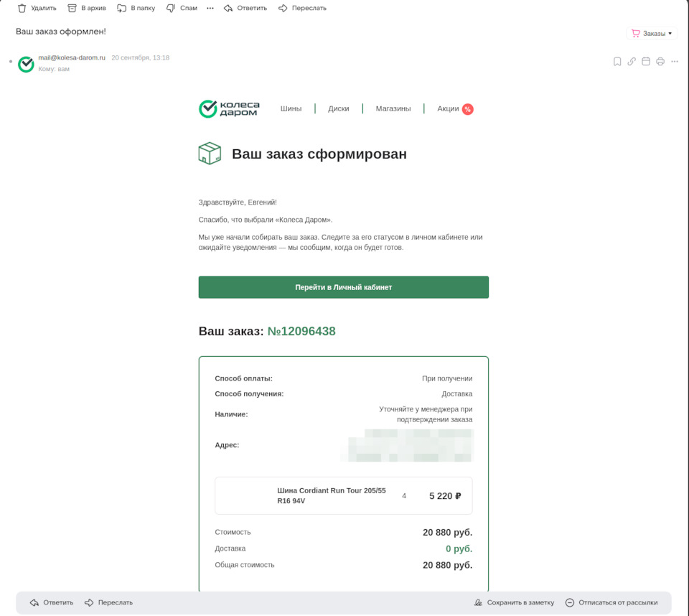Open the Диски link
689x616 pixels.
point(338,108)
